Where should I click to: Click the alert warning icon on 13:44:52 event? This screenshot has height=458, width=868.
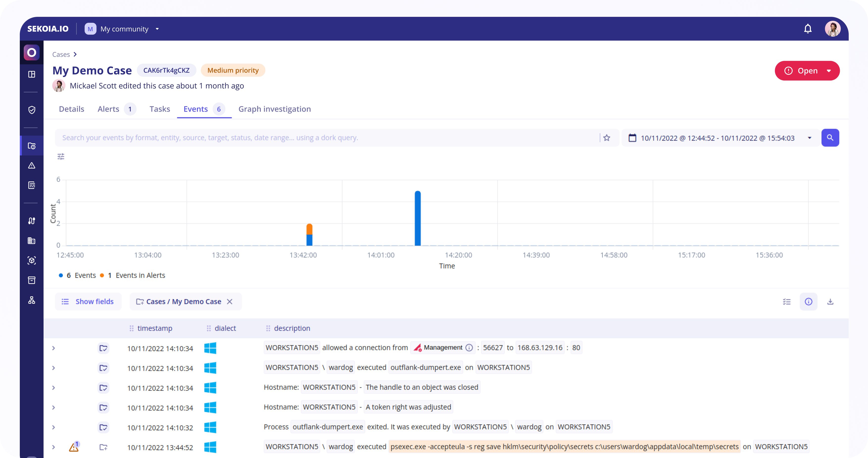tap(74, 447)
